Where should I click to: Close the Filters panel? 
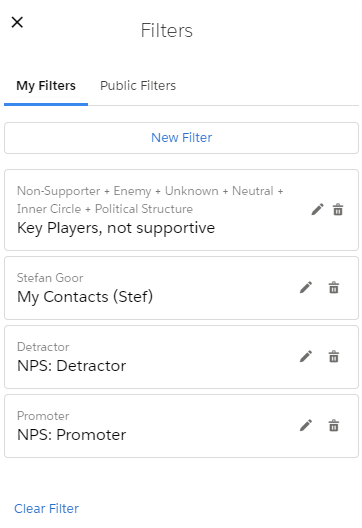pyautogui.click(x=17, y=22)
